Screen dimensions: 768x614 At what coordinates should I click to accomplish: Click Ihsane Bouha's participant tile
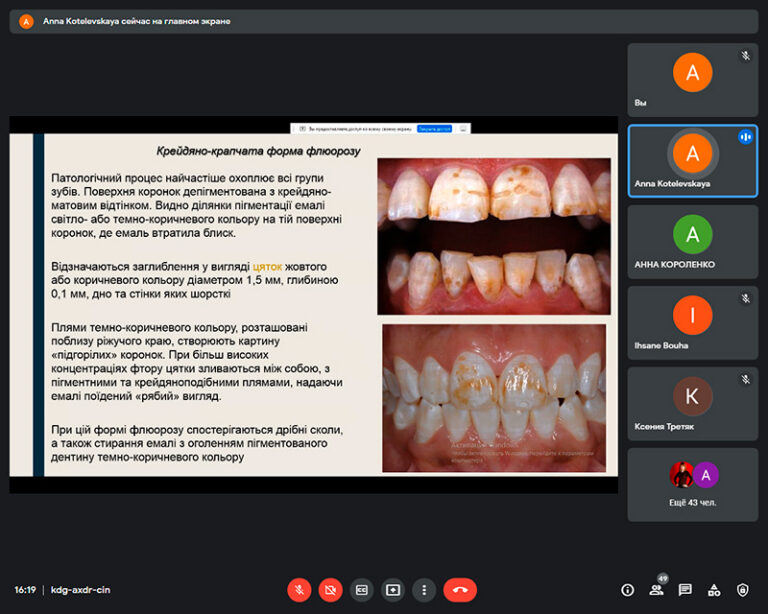pos(692,322)
